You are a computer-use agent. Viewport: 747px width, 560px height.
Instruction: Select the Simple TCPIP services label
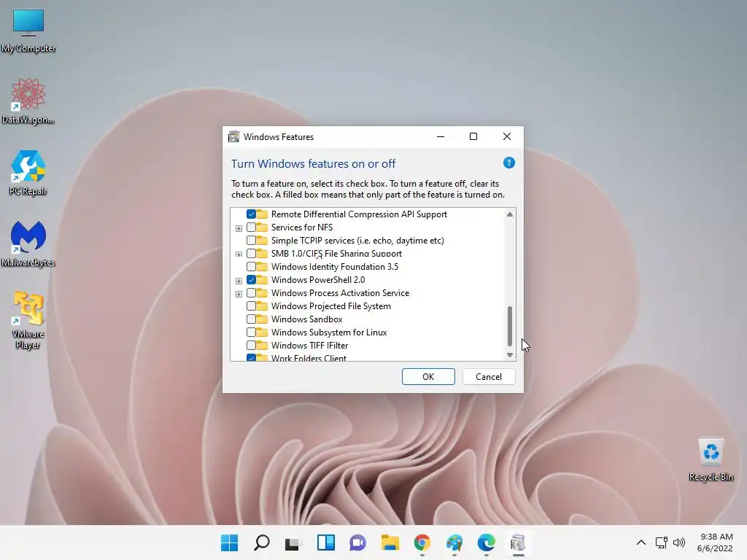(357, 241)
